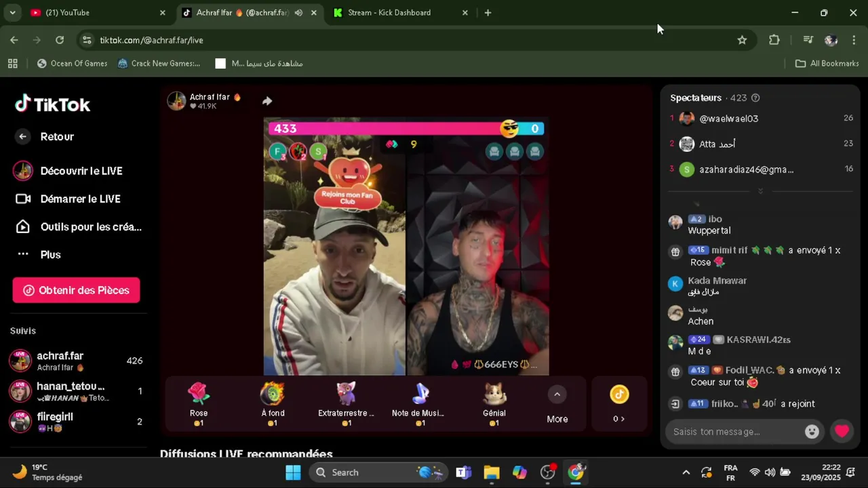Open weather widget 19°C
Viewport: 868px width, 488px height.
coord(47,472)
